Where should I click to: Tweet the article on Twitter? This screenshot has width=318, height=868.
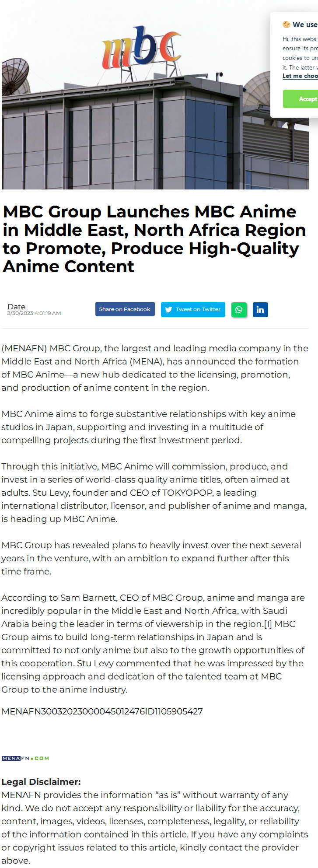point(193,309)
